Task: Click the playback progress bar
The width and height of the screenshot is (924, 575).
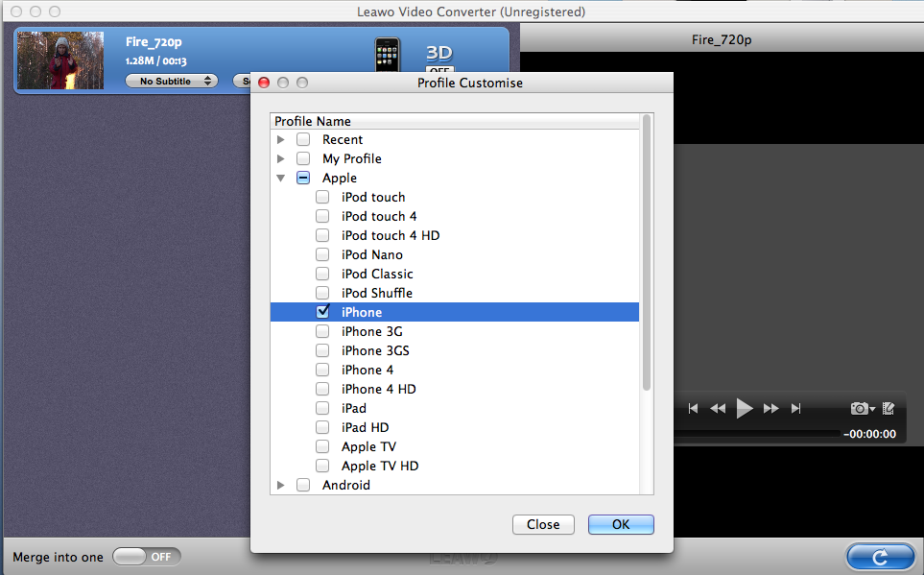Action: 757,434
